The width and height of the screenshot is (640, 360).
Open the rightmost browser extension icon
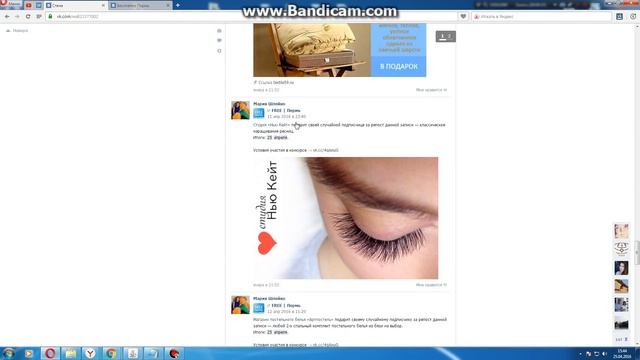coord(633,16)
